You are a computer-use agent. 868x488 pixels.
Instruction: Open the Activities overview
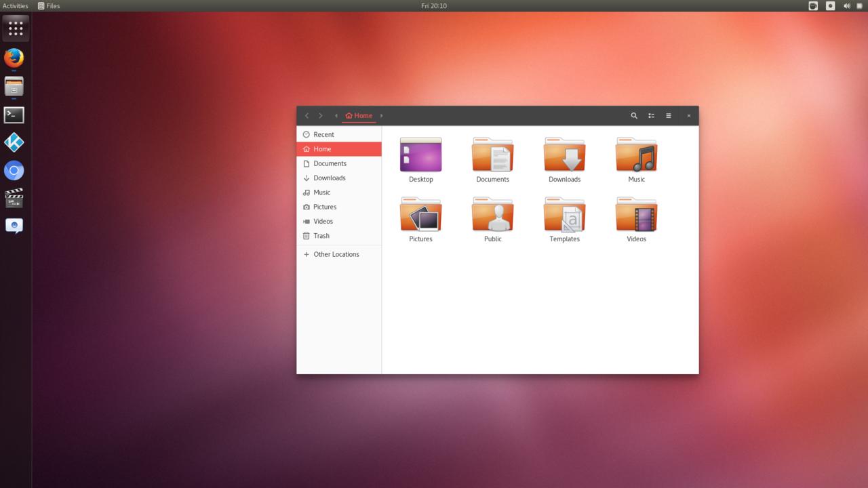pyautogui.click(x=16, y=5)
